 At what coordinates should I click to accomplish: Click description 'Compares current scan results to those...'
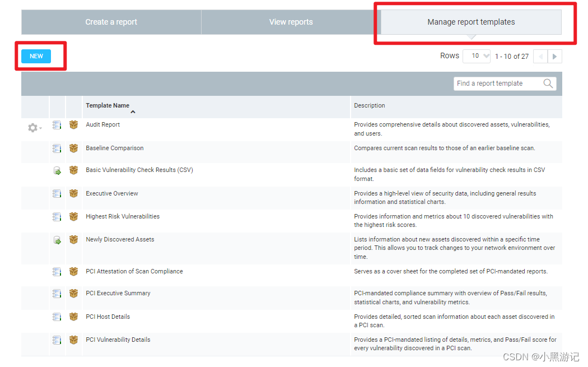(445, 148)
